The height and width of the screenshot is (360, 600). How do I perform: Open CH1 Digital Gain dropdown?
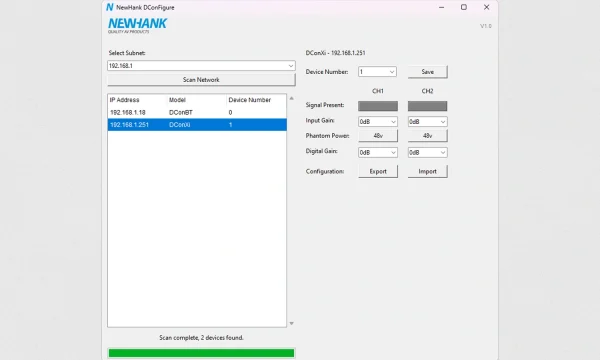378,152
